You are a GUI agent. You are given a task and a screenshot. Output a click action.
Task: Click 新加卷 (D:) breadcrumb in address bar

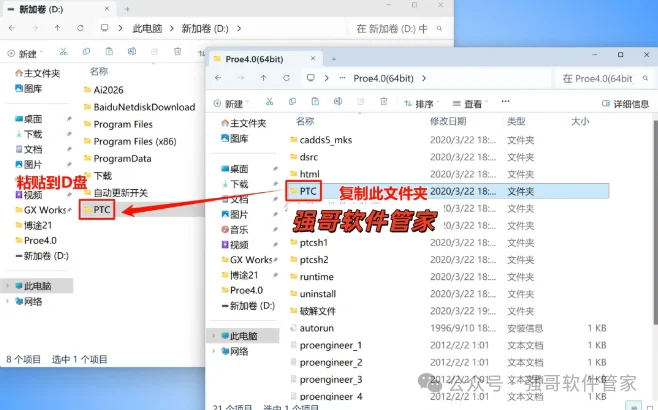(205, 28)
